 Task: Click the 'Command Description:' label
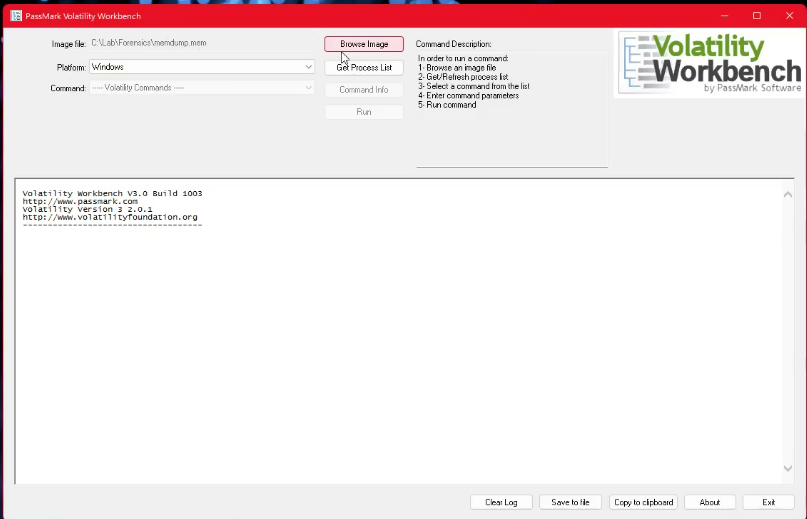(453, 44)
